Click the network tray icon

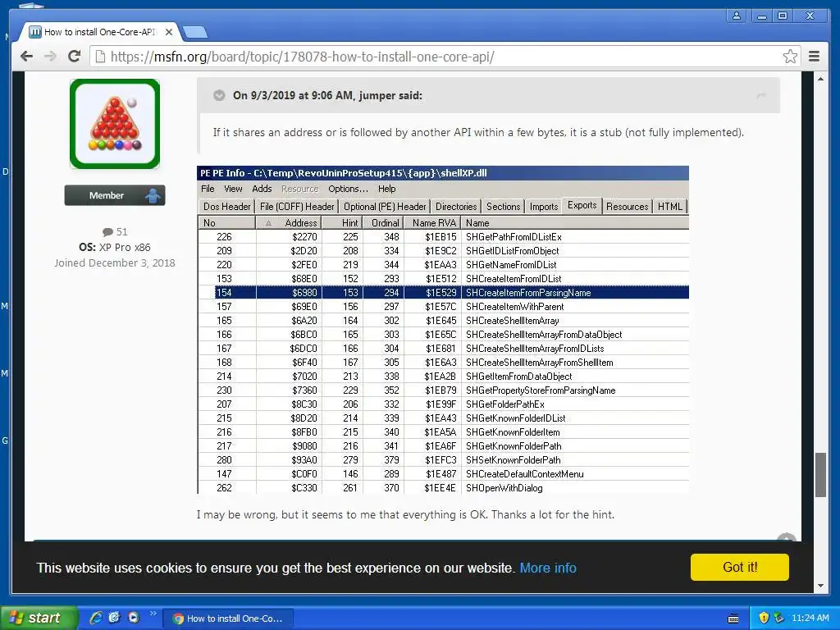pos(779,618)
